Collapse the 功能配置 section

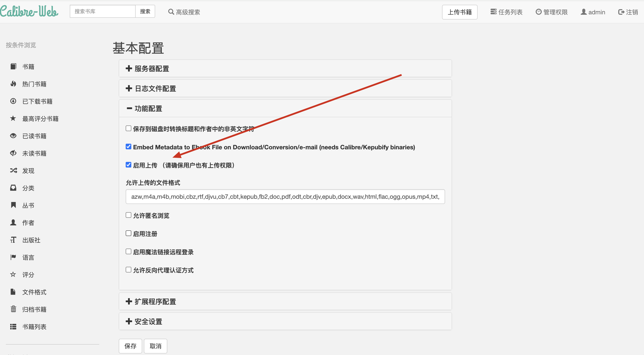click(x=148, y=109)
